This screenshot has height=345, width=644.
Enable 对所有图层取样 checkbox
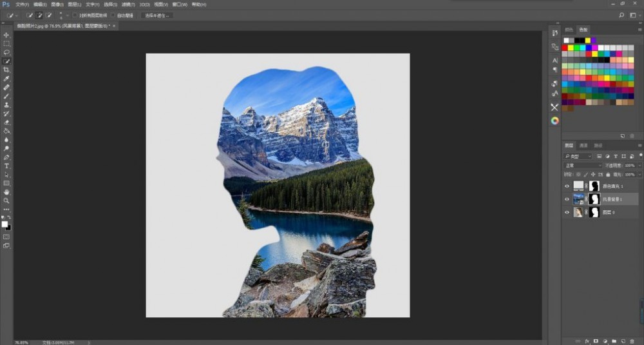(74, 15)
